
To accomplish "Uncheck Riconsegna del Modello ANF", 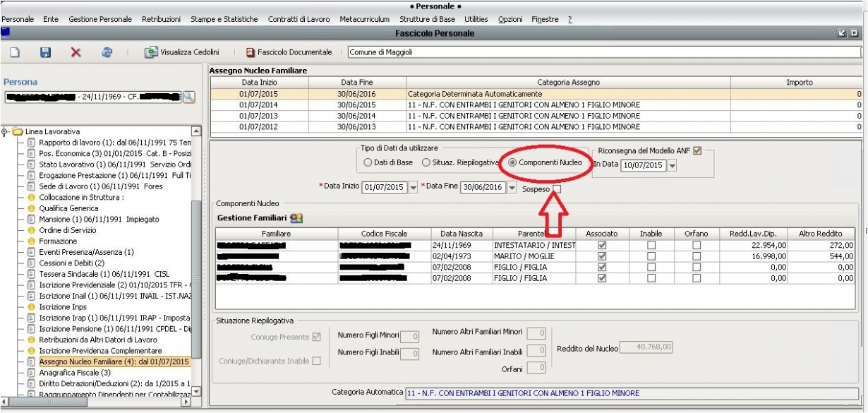I will pos(698,150).
